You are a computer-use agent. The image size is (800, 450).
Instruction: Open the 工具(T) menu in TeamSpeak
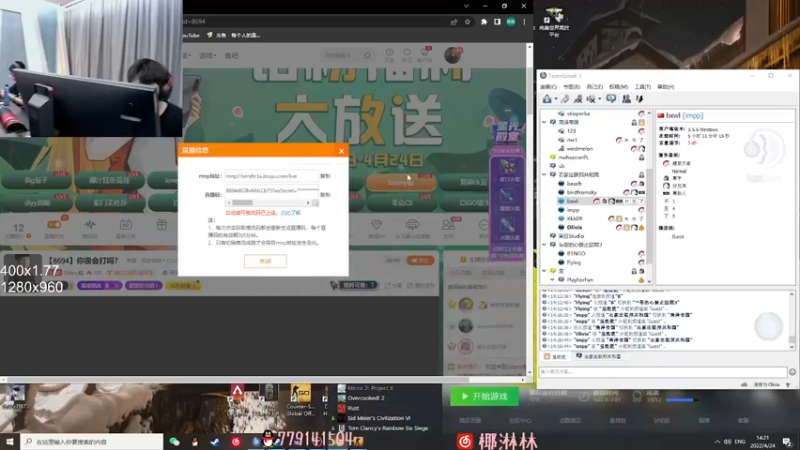coord(642,87)
